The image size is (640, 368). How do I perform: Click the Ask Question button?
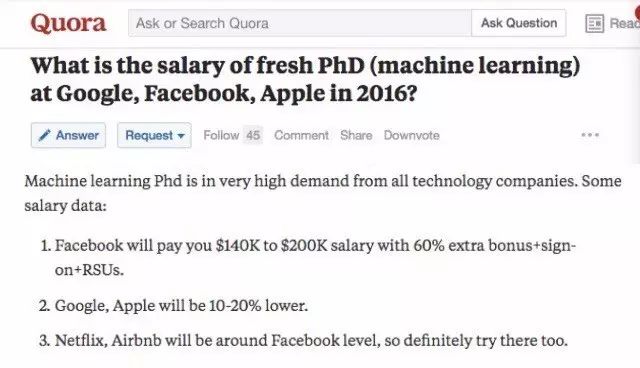click(x=519, y=23)
